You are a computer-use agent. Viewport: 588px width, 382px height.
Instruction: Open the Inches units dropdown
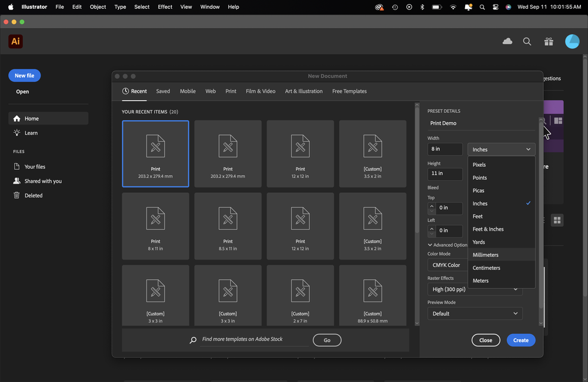(501, 149)
